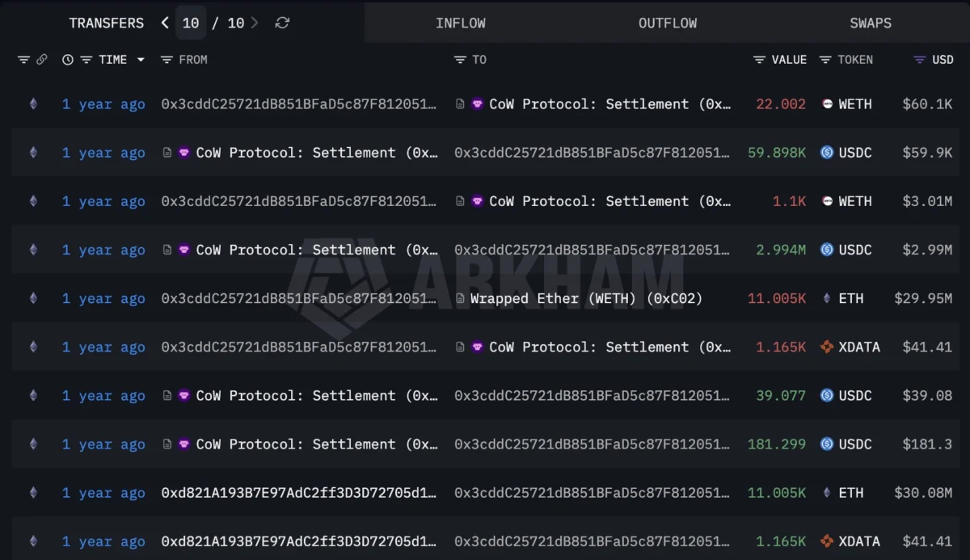Screen dimensions: 970x560
Task: Click Ethereum icon in 181.299 USDC row
Action: pyautogui.click(x=33, y=444)
